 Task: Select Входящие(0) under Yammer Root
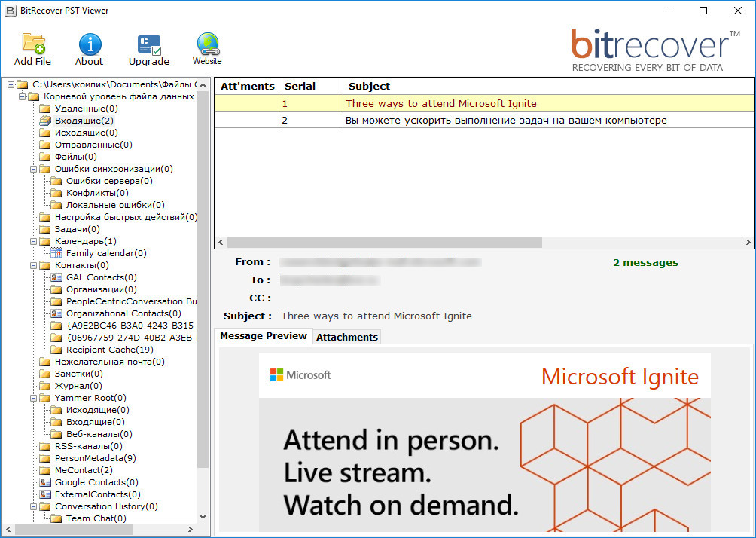tap(96, 422)
